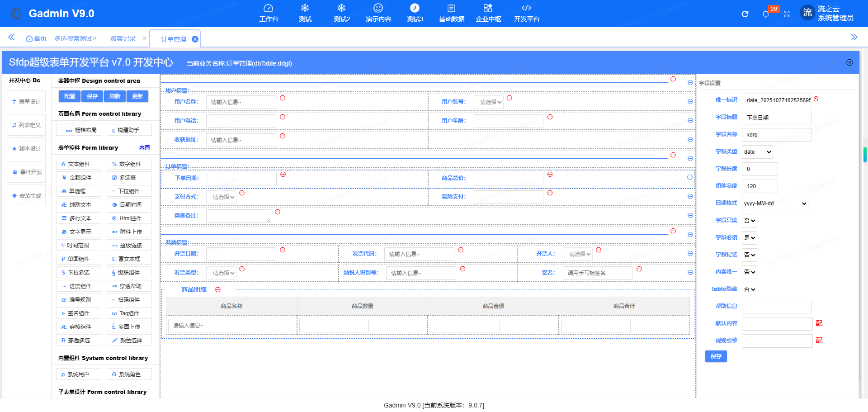Toggle fullscreen mode icon in header

[787, 14]
